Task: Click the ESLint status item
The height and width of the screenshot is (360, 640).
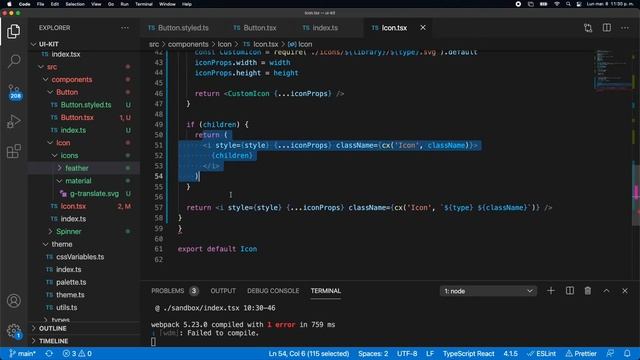Action: pyautogui.click(x=541, y=353)
